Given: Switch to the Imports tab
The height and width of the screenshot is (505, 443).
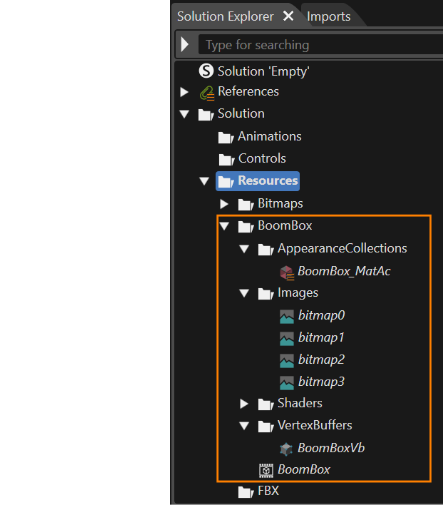Looking at the screenshot, I should 329,16.
